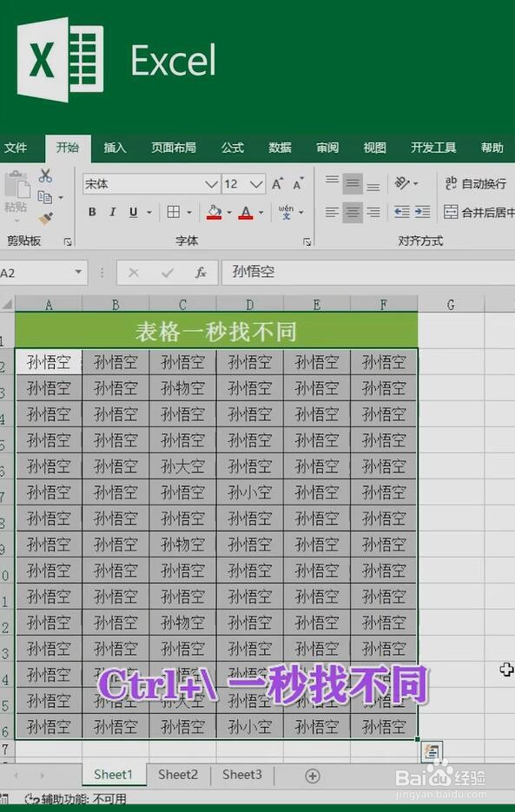Switch to the 开发工具 ribbon tab
The image size is (515, 812).
pyautogui.click(x=433, y=149)
